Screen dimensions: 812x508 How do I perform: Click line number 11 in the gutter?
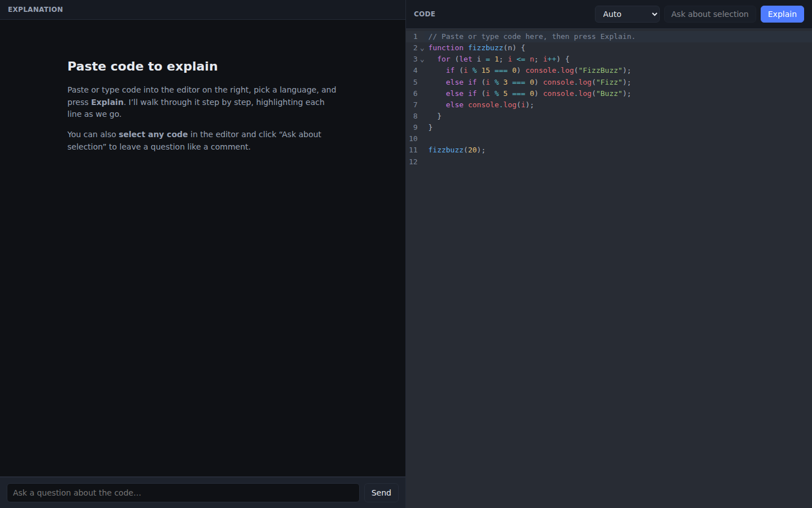pos(413,150)
